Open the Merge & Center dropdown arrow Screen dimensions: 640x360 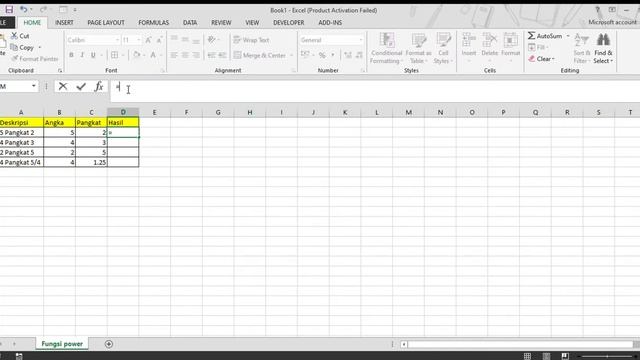[291, 55]
